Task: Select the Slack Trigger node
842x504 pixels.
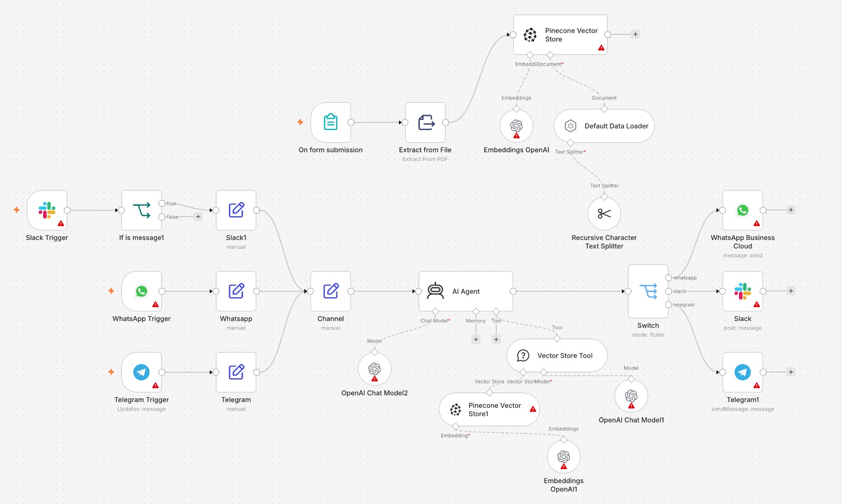Action: [x=47, y=210]
